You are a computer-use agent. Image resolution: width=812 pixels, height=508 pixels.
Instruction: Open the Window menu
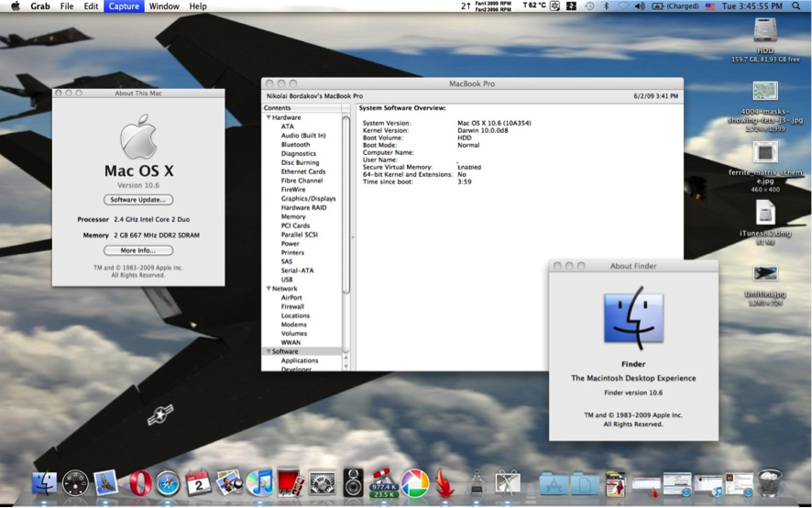pos(164,6)
